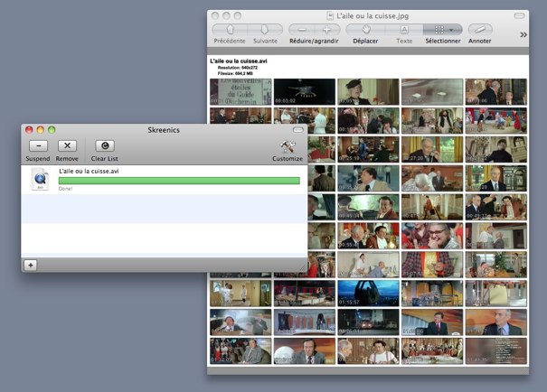Image resolution: width=547 pixels, height=392 pixels.
Task: Open the Customize tools in Skreenics
Action: click(288, 146)
